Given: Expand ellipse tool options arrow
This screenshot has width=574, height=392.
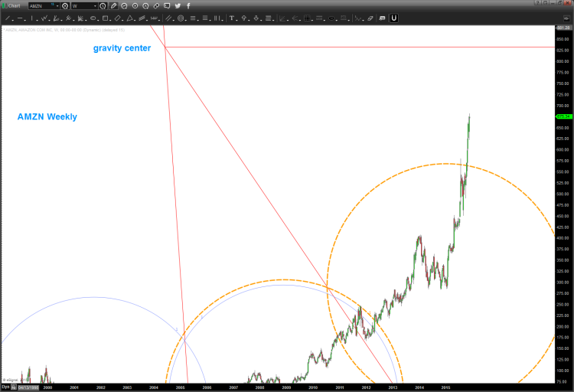Looking at the screenshot, I should tap(98, 20).
